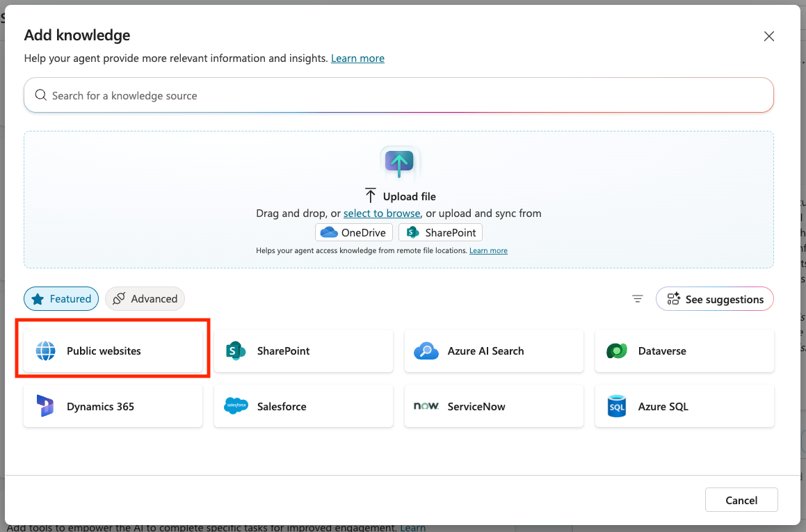806x532 pixels.
Task: Open the filter options icon
Action: coord(638,299)
